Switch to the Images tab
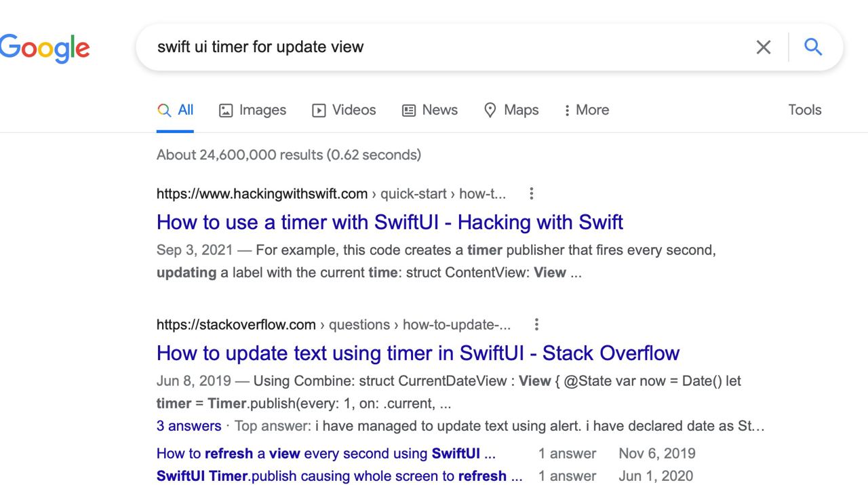The width and height of the screenshot is (868, 485). point(253,110)
